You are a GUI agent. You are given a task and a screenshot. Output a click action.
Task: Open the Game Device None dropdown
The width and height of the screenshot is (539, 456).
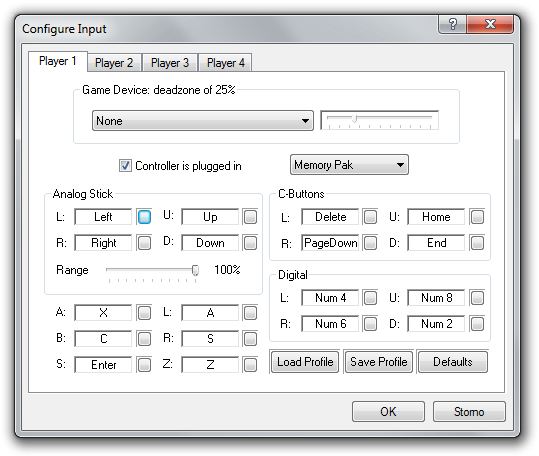pos(203,121)
